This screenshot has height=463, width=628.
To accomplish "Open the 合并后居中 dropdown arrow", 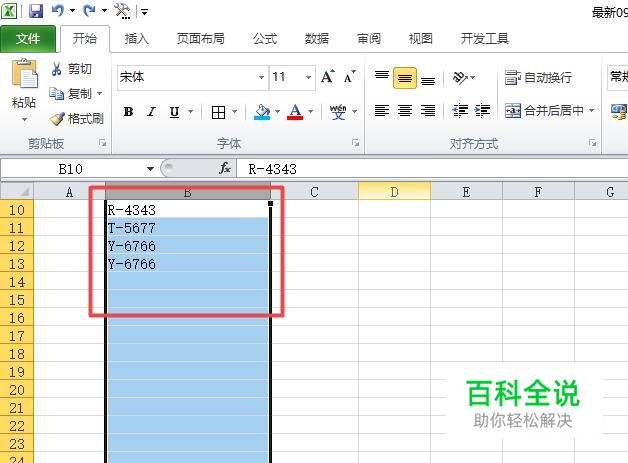I will coord(592,110).
